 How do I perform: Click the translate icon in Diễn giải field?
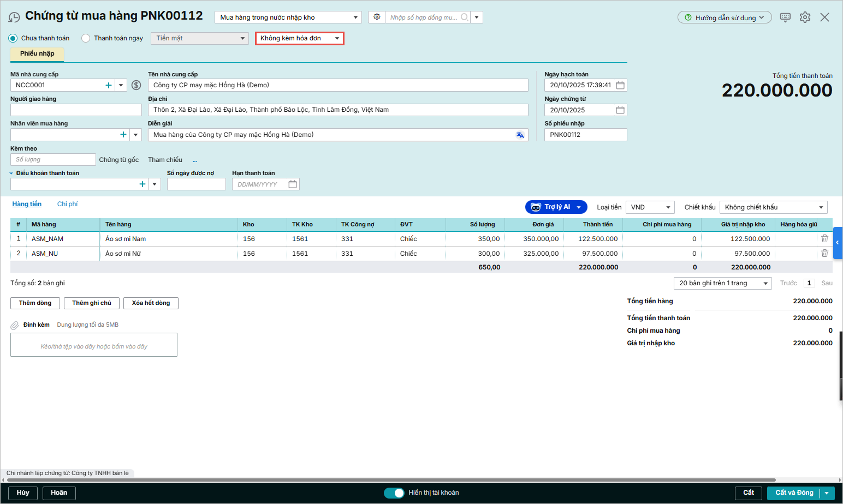coord(520,135)
